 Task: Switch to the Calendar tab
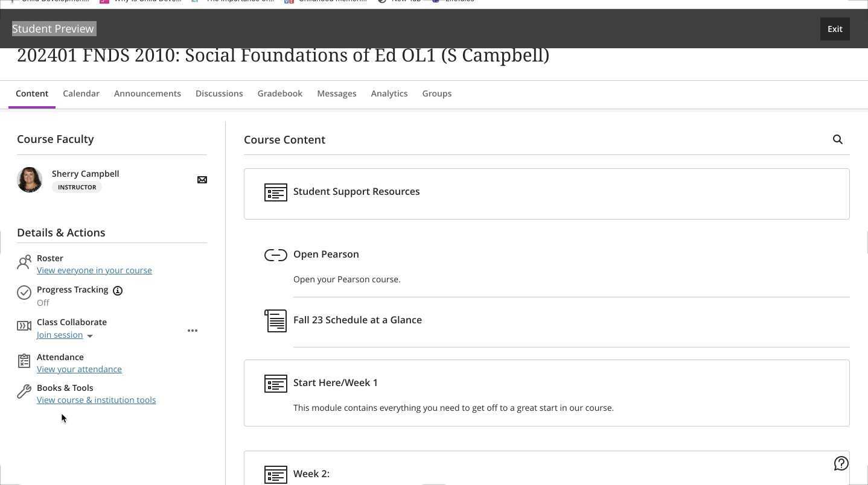[x=81, y=94]
